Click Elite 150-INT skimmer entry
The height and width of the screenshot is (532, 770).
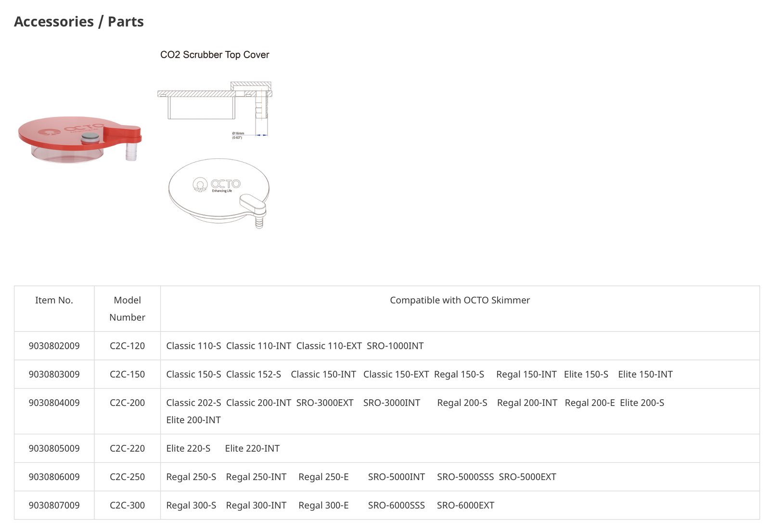[645, 374]
